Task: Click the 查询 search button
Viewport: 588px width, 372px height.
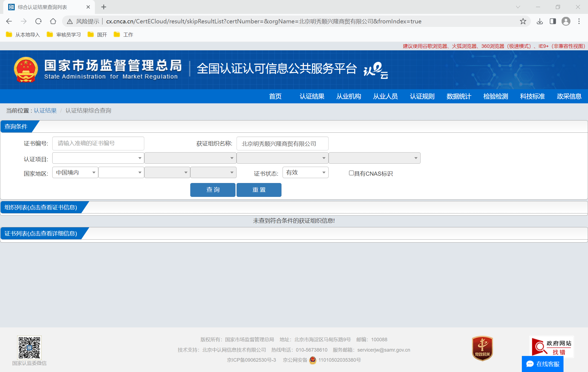Action: [213, 190]
